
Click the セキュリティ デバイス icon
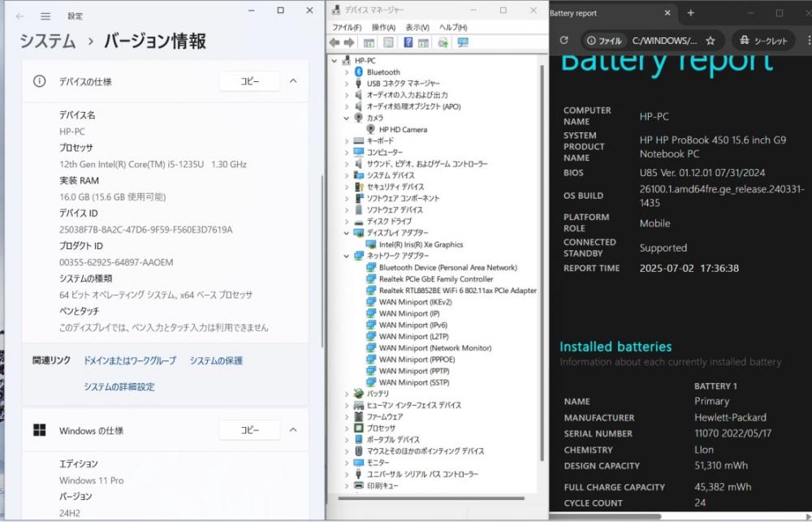click(x=358, y=187)
